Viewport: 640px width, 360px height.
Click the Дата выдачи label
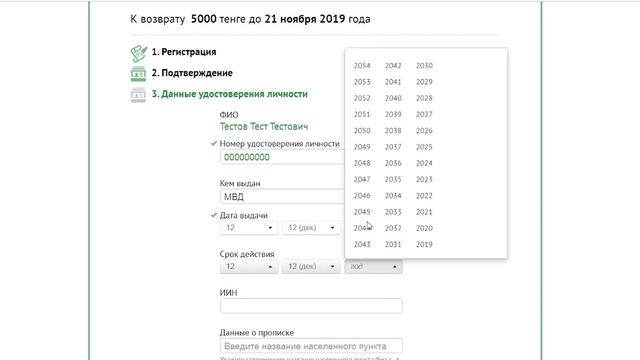[244, 215]
